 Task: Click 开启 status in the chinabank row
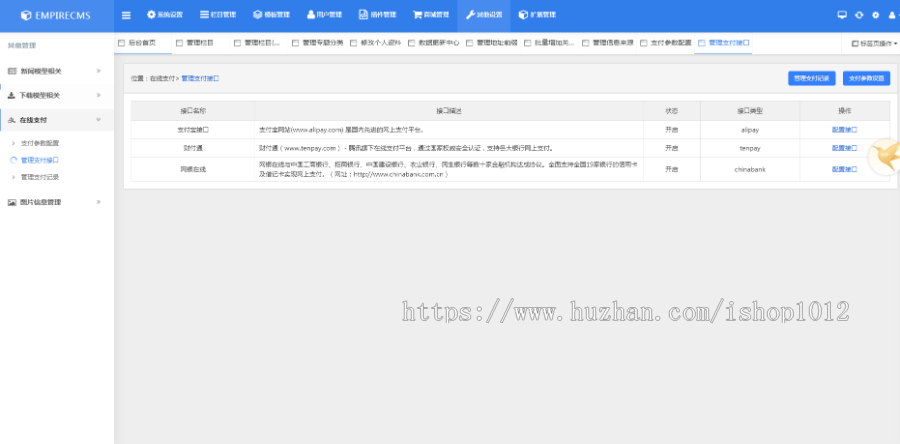[x=672, y=169]
